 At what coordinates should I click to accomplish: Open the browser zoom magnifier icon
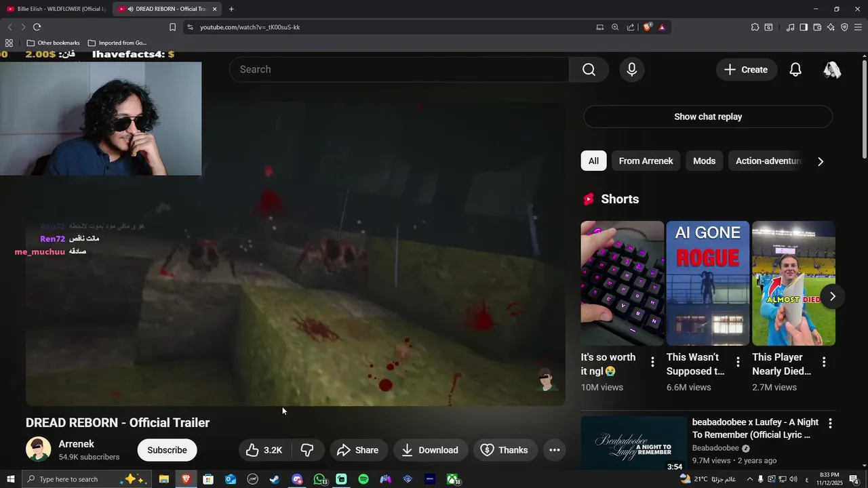pyautogui.click(x=615, y=27)
